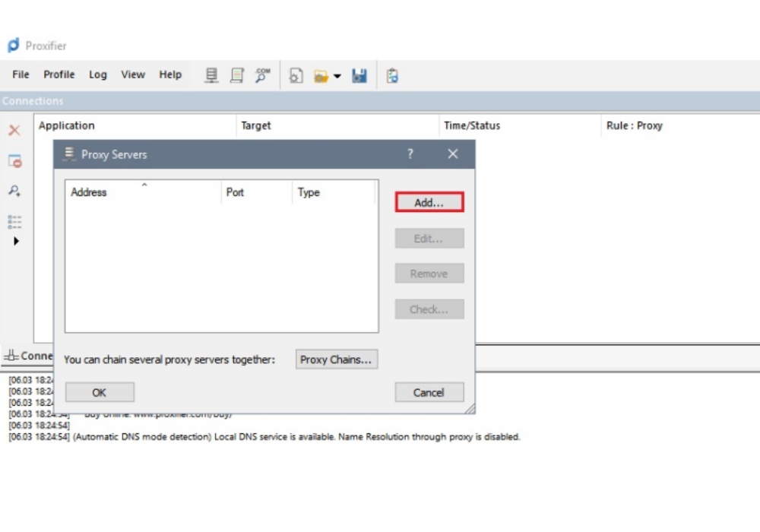
Task: Click the Proxy Servers dialog title icon
Action: [x=69, y=154]
